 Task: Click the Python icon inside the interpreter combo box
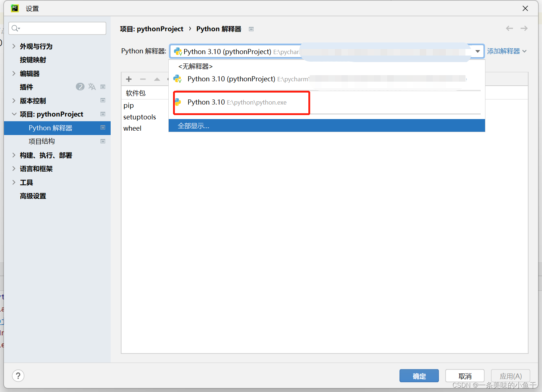(178, 52)
